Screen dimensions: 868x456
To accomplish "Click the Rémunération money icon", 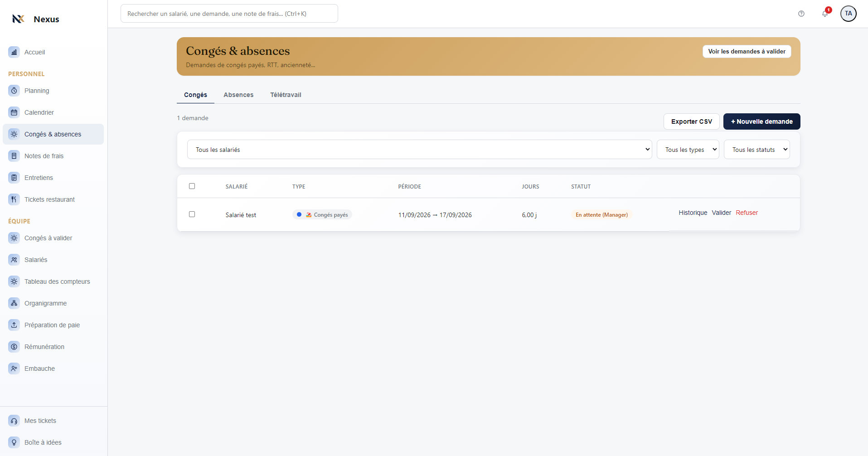I will [14, 347].
